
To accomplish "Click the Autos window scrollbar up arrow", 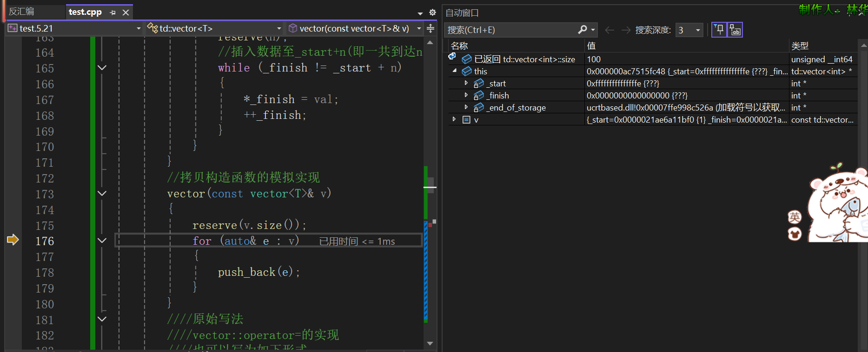I will (x=863, y=46).
